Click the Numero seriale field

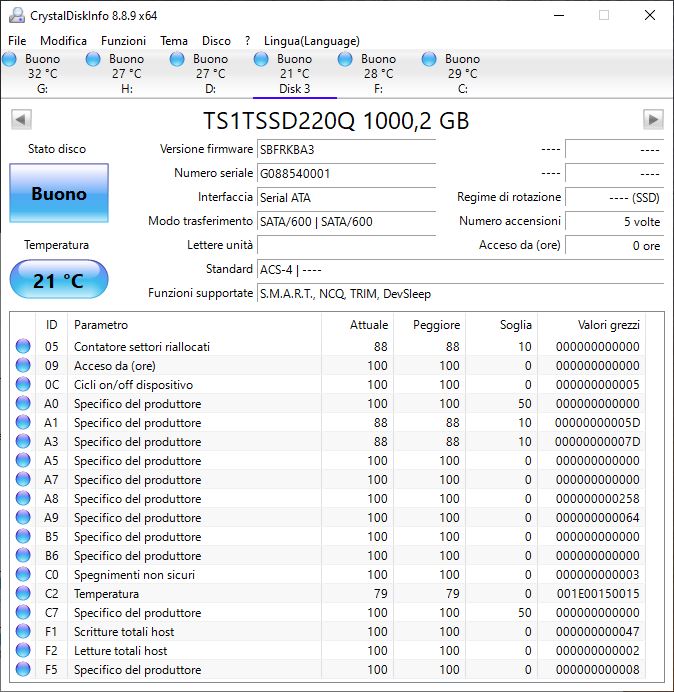tap(346, 173)
